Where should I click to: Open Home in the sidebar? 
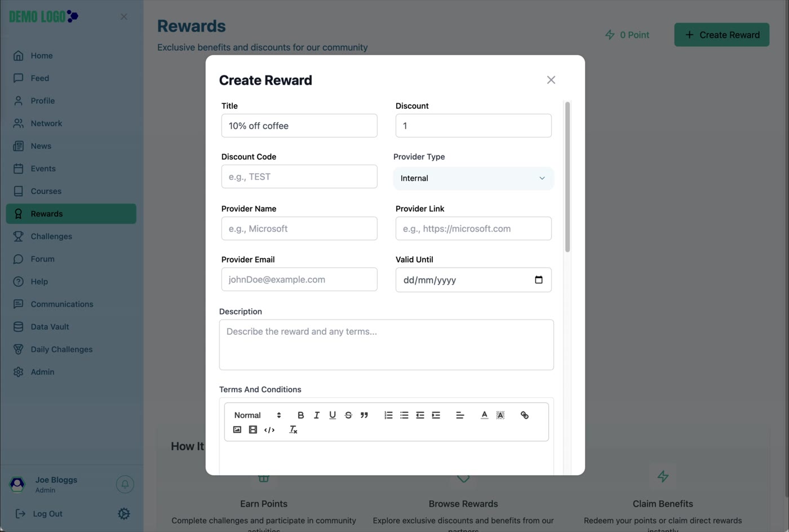click(x=71, y=56)
